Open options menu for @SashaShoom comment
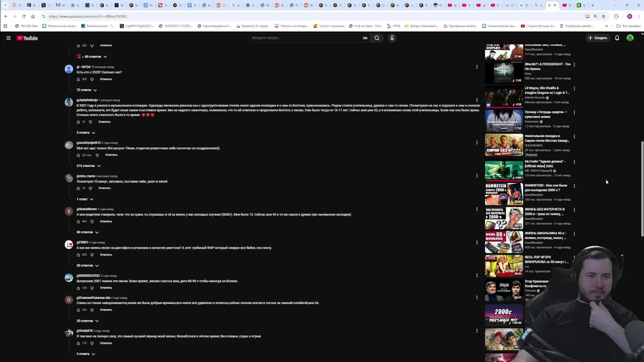The height and width of the screenshot is (362, 644). click(476, 209)
